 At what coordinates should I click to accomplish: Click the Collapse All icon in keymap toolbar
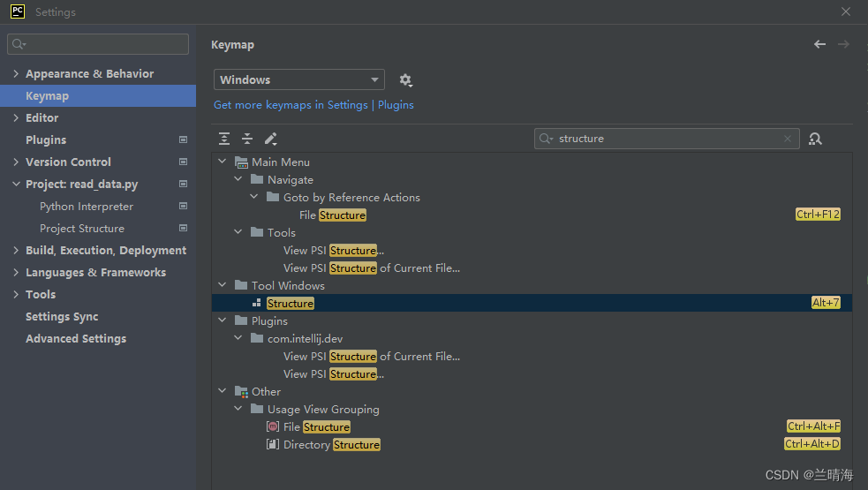[x=247, y=139]
